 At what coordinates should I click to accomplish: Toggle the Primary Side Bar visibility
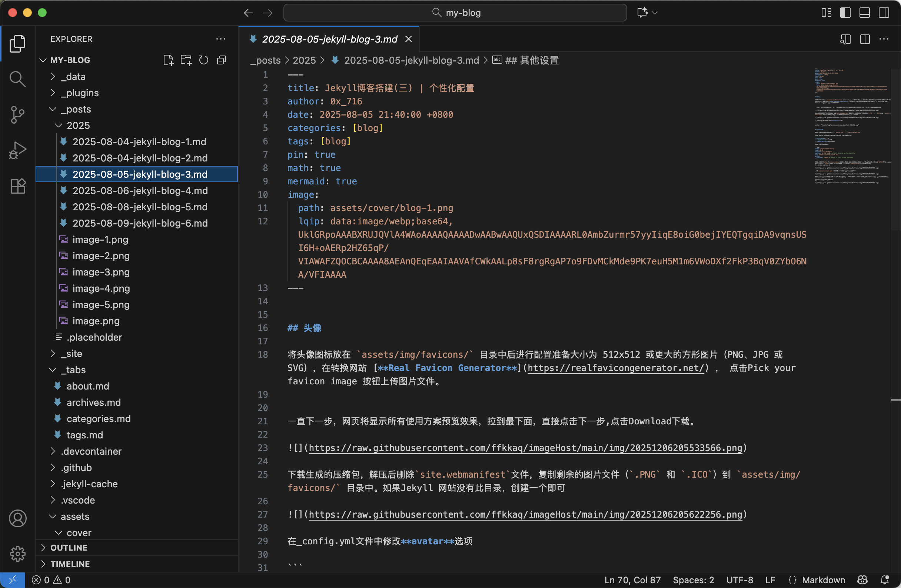tap(845, 13)
